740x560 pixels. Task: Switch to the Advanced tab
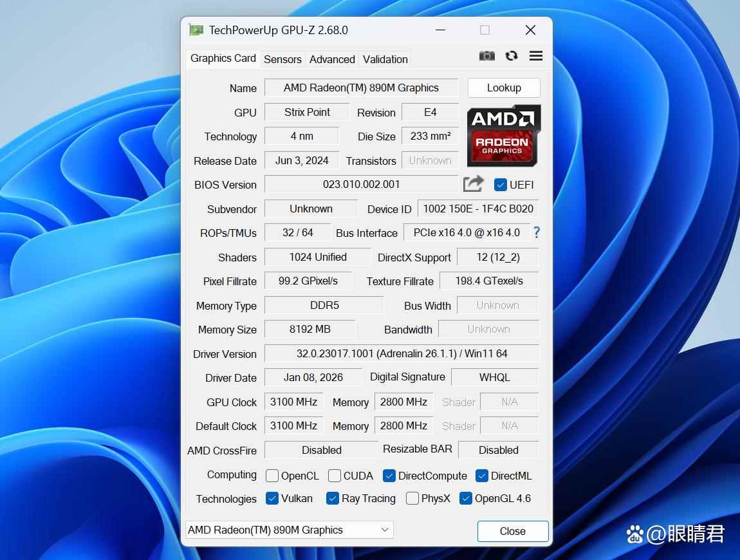332,59
